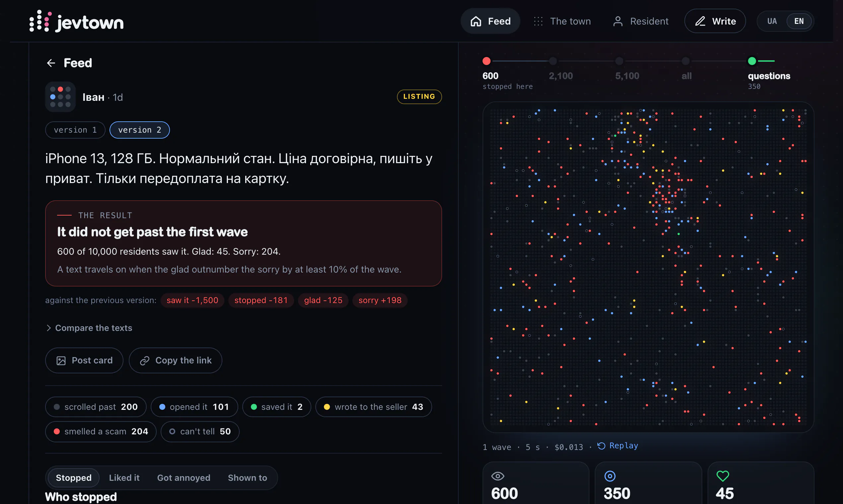The image size is (843, 504).
Task: Click the eye icon above 600
Action: click(498, 476)
